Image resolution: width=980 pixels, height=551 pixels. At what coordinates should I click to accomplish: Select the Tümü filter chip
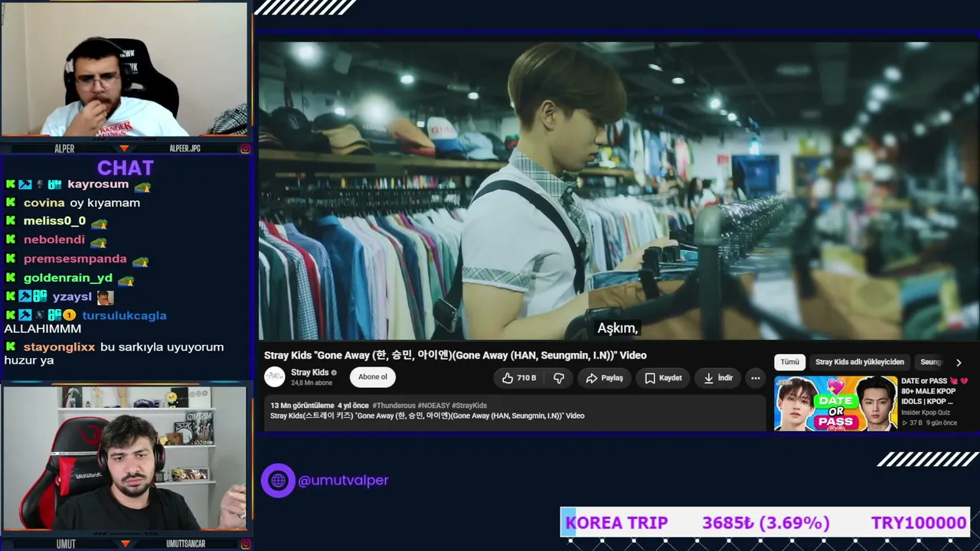pos(789,362)
